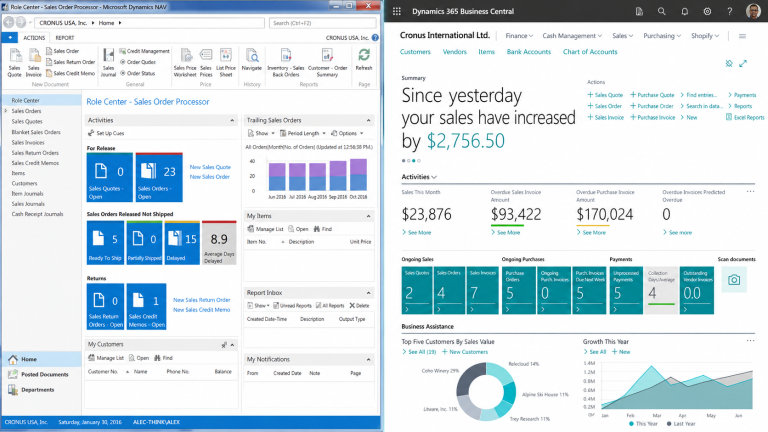Screen dimensions: 768x432
Task: Collapse the NAV Activities part
Action: click(x=232, y=120)
